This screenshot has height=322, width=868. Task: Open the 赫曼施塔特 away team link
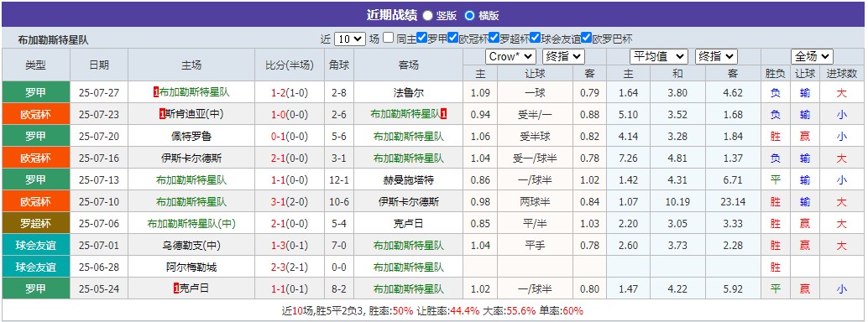[409, 179]
